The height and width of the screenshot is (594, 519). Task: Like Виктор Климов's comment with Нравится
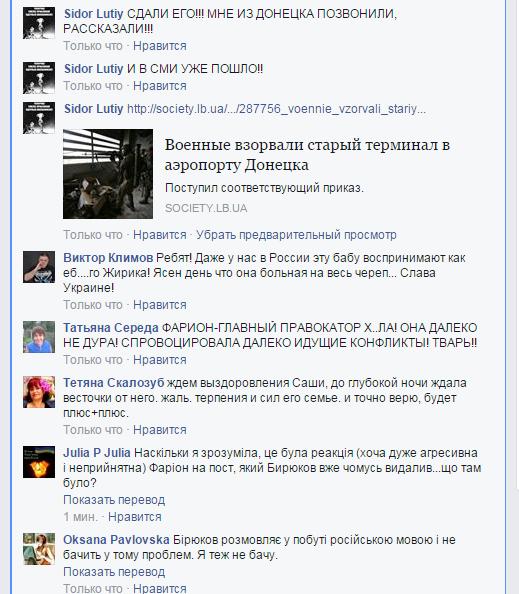[159, 305]
